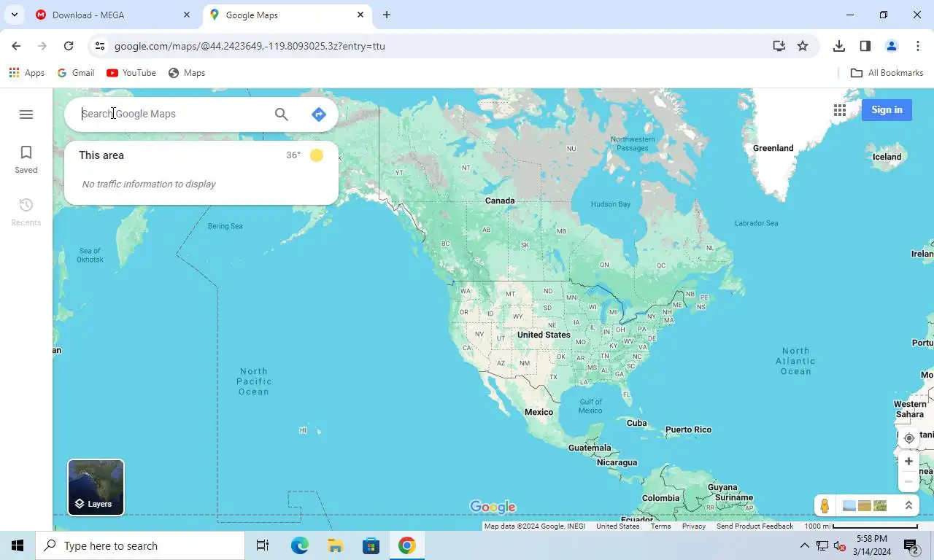Click the Windows taskbar search box
Image resolution: width=934 pixels, height=560 pixels.
pos(140,545)
